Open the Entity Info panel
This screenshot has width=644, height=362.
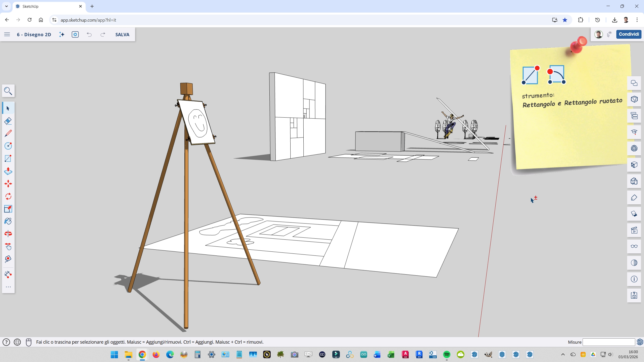(634, 279)
